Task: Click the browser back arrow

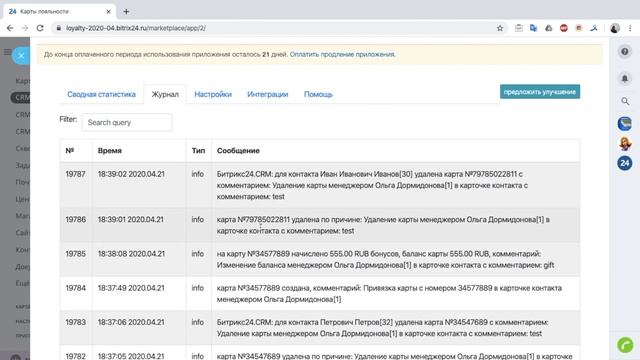Action: tap(10, 28)
